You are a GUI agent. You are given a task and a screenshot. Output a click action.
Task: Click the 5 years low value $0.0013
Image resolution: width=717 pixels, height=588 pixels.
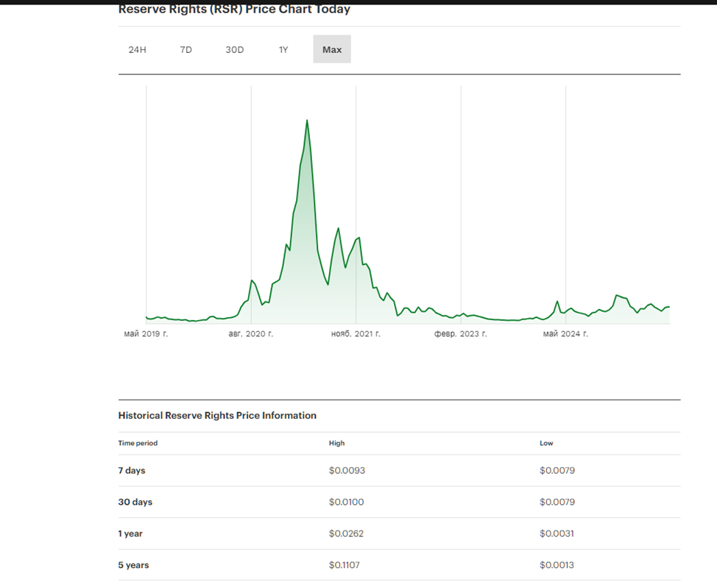[x=557, y=565]
